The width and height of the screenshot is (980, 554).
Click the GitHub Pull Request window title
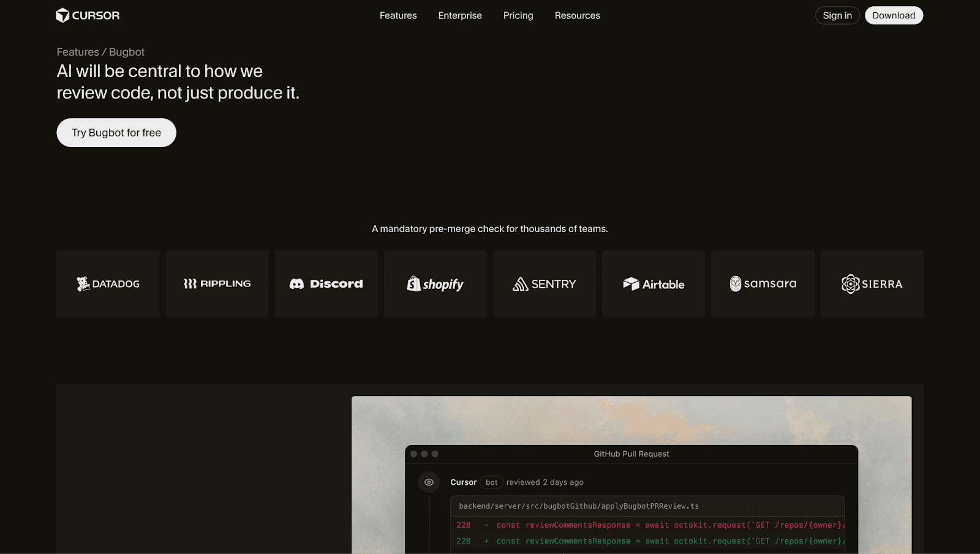coord(631,454)
